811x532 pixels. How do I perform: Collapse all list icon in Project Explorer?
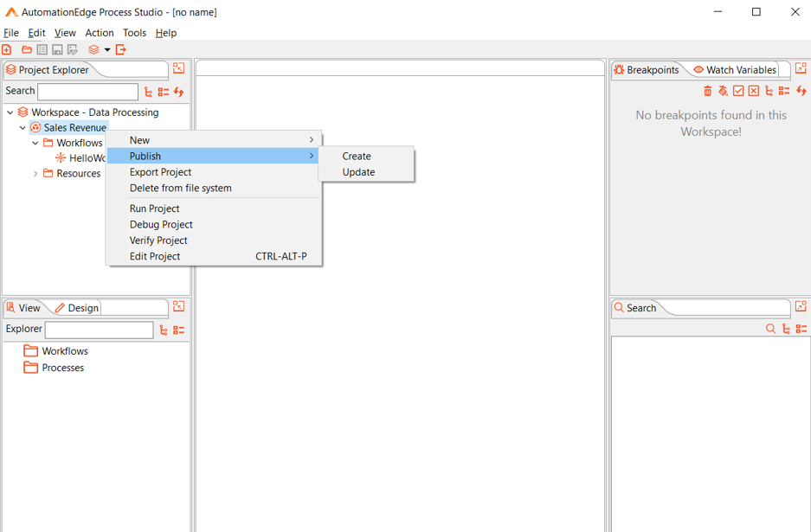click(x=164, y=92)
